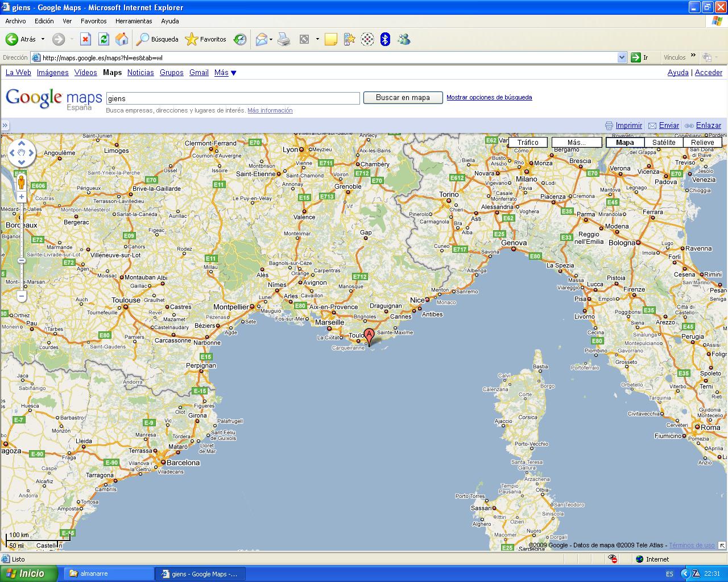Open the Inicio start button
This screenshot has width=728, height=582.
tap(28, 573)
